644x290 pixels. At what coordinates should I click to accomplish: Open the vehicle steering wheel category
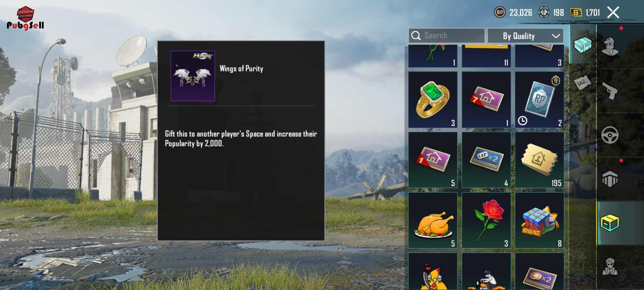click(610, 135)
